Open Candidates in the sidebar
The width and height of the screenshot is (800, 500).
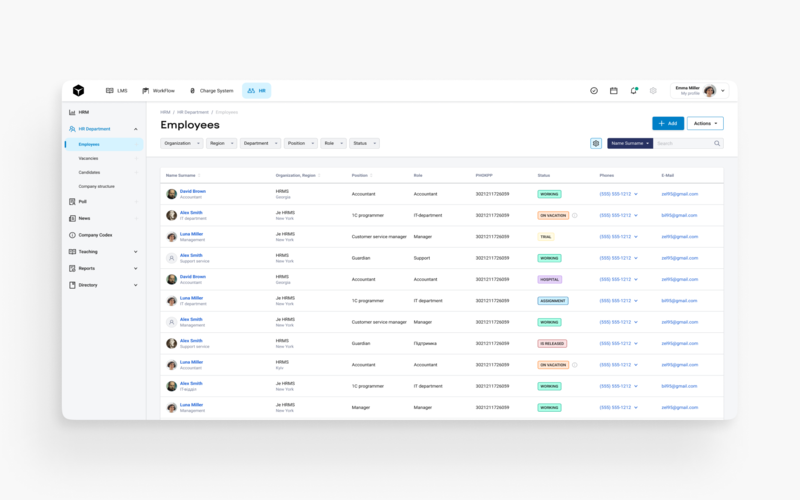coord(89,172)
